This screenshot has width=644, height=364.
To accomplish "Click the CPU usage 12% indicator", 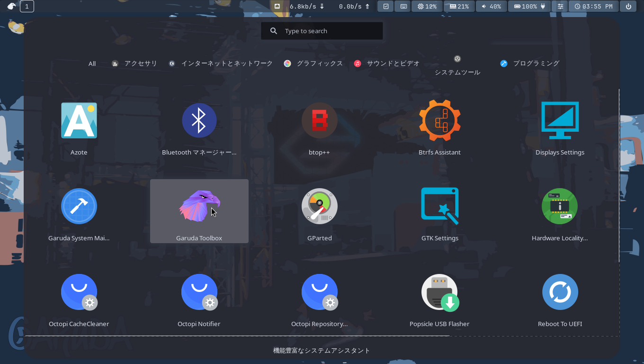I will (427, 6).
